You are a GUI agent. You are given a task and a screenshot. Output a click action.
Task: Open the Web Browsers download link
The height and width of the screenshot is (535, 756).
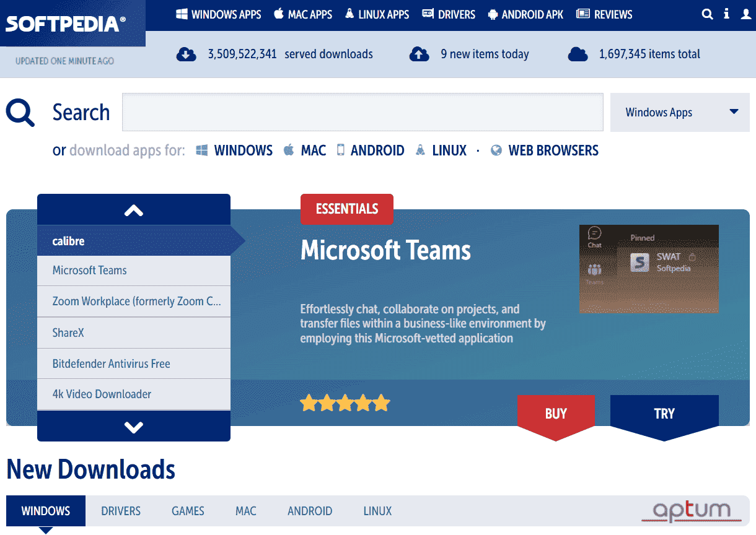coord(553,150)
